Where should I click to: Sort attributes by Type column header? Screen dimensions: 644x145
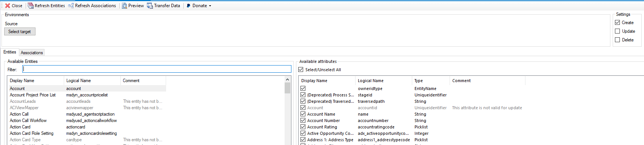(x=431, y=81)
